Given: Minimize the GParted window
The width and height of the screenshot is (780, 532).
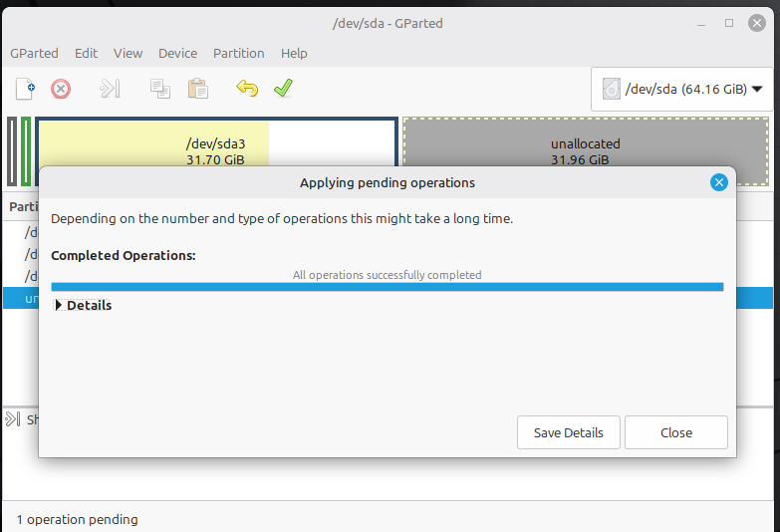Looking at the screenshot, I should tap(701, 23).
